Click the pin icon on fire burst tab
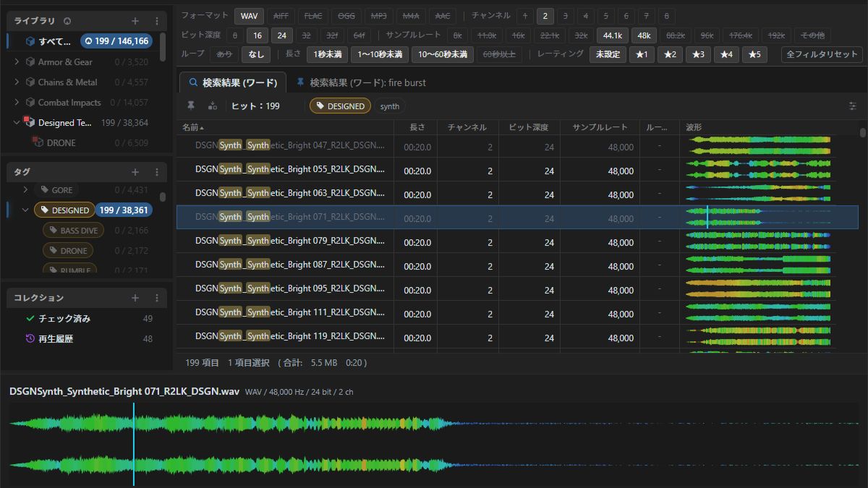 (301, 82)
